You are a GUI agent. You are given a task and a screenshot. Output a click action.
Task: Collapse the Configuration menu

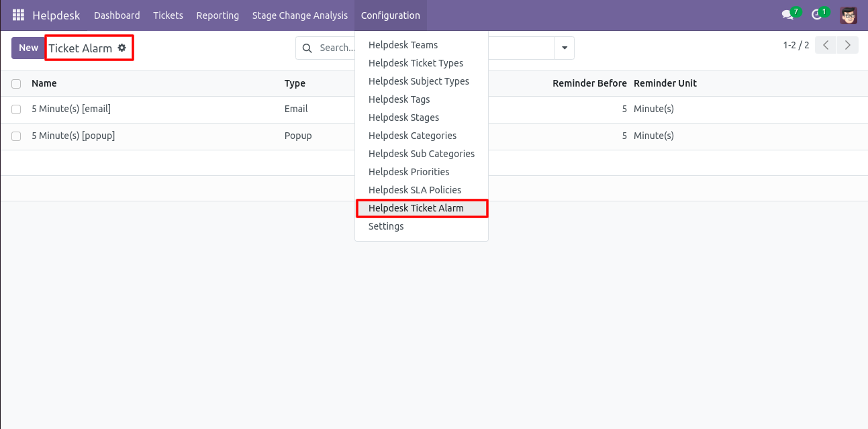click(x=391, y=15)
